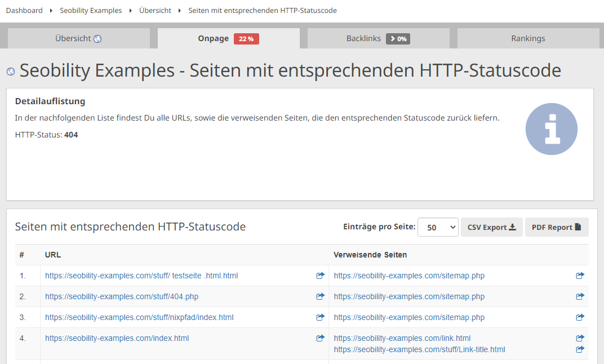604x364 pixels.
Task: Click CSV Export button
Action: [491, 227]
